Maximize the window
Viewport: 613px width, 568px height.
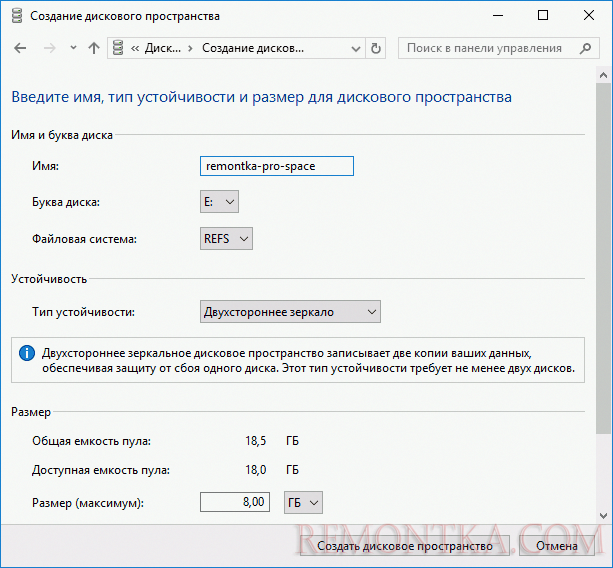click(x=543, y=16)
